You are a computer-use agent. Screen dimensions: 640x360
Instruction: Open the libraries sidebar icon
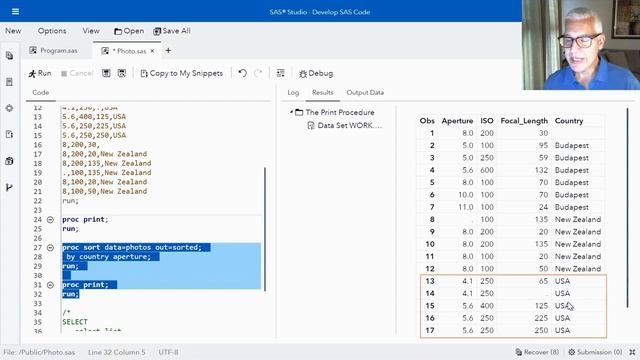(x=9, y=161)
